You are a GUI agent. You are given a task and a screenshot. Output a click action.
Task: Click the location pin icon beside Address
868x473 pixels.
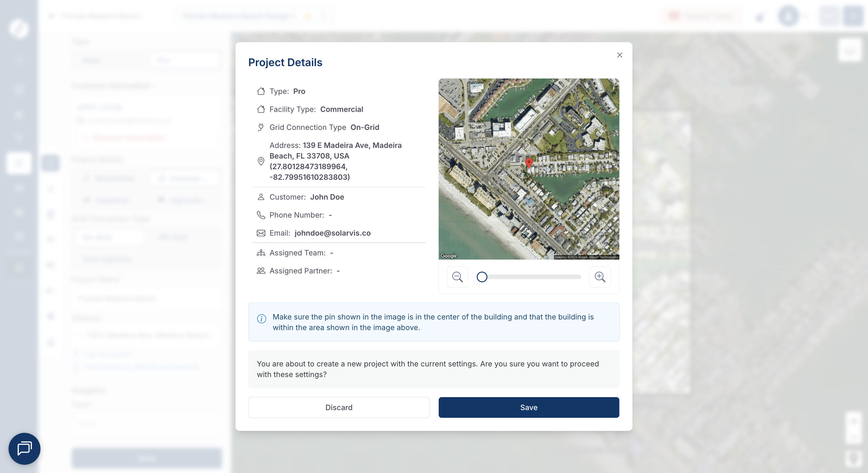tap(261, 162)
